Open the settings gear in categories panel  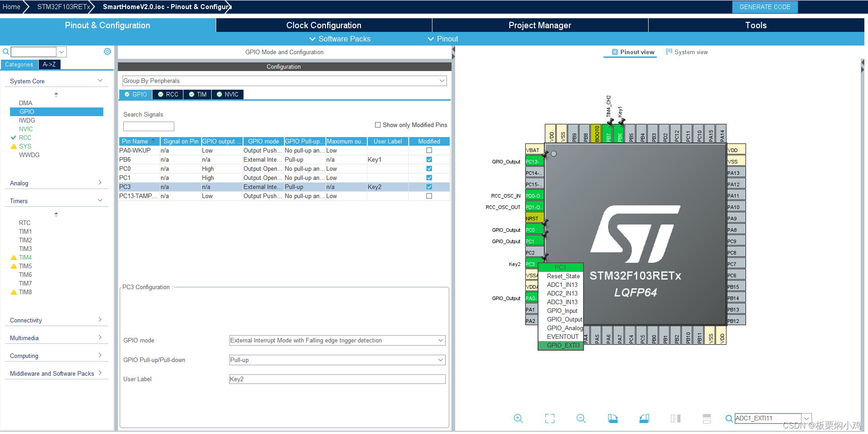(x=107, y=51)
